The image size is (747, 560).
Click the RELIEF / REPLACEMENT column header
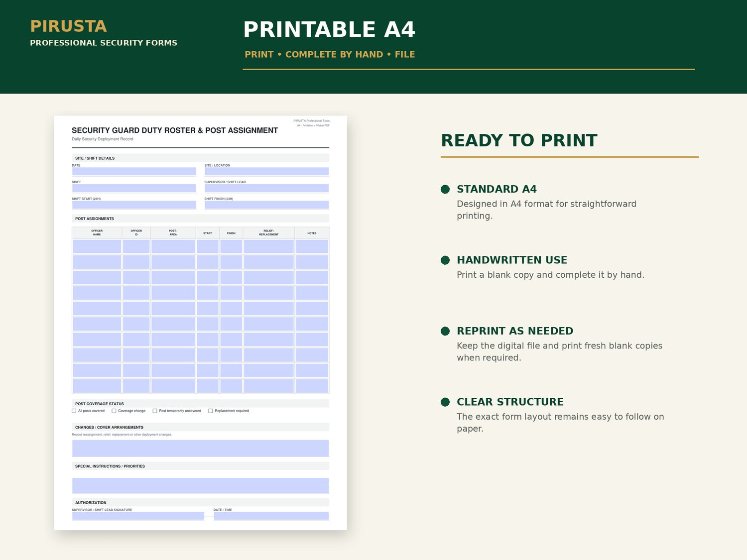(269, 232)
